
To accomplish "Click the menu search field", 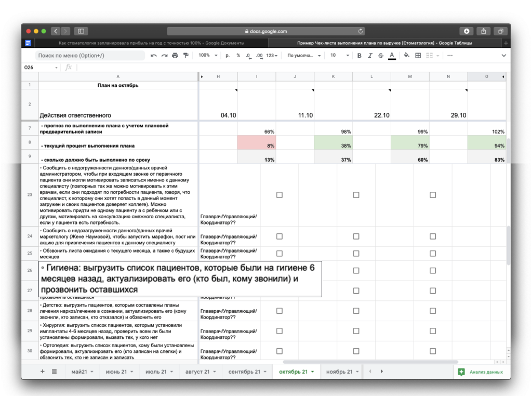I will [88, 56].
